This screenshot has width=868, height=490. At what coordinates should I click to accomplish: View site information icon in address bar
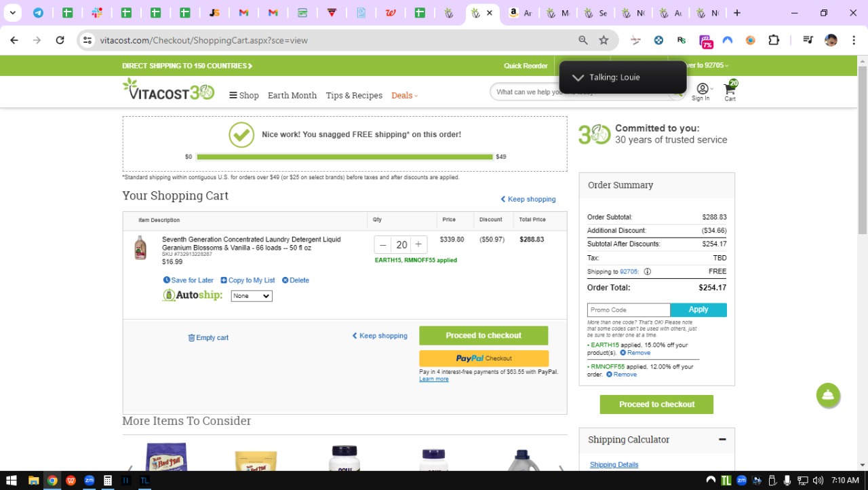coord(87,41)
